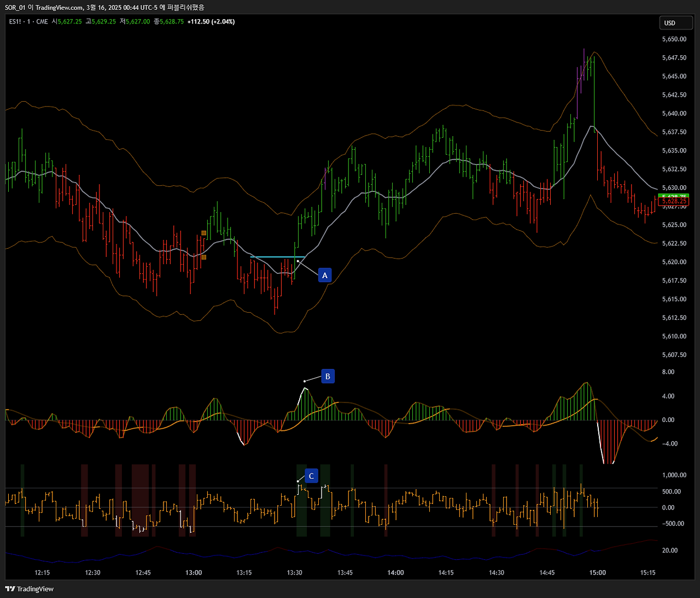700x598 pixels.
Task: Click the 5,637.50 price axis label
Action: pos(674,132)
